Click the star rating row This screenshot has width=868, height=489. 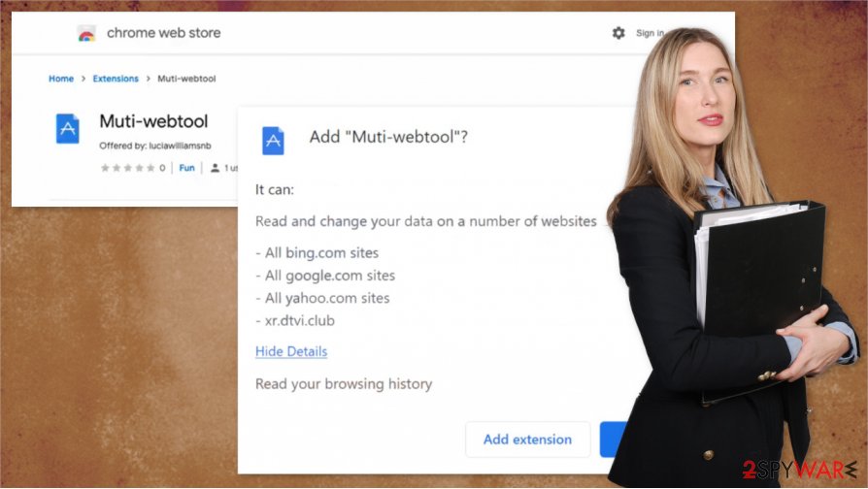tap(127, 168)
